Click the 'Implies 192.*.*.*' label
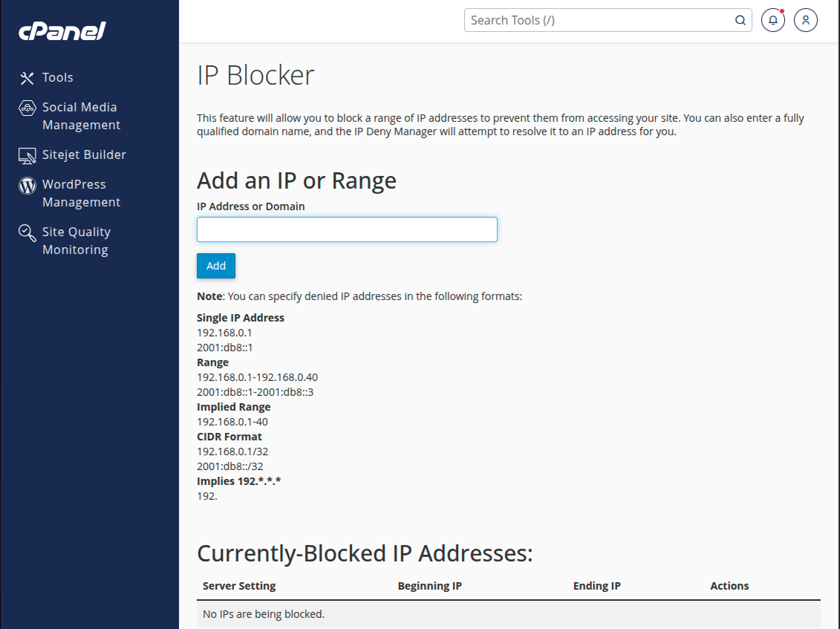Viewport: 840px width, 629px height. coord(239,481)
